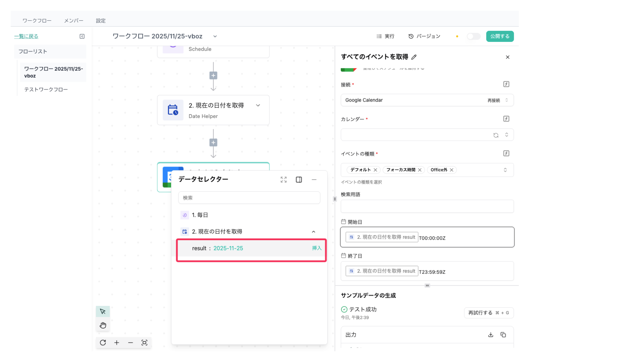Open the 設定 tab
The image size is (644, 362).
[x=101, y=20]
